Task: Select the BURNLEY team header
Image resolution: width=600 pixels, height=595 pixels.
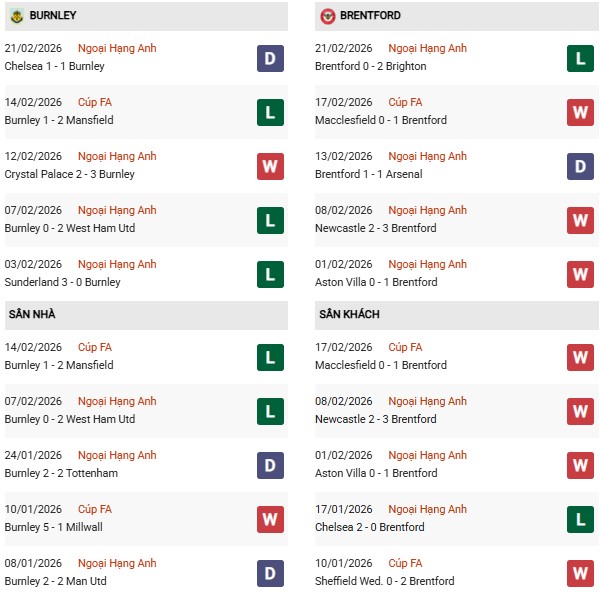Action: pyautogui.click(x=53, y=16)
